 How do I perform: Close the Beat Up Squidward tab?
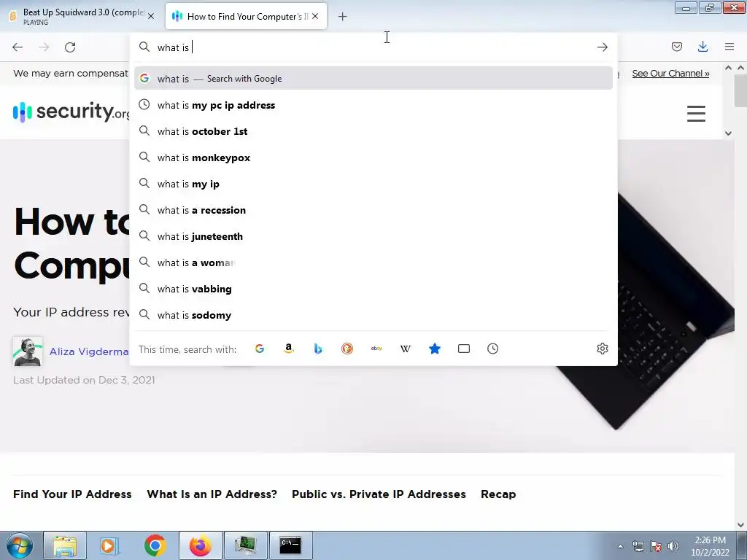(151, 16)
